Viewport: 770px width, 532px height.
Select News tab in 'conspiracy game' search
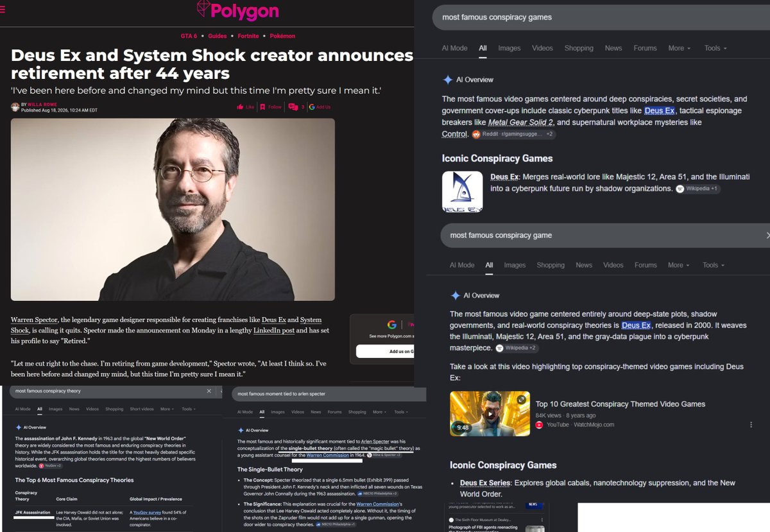pos(584,265)
